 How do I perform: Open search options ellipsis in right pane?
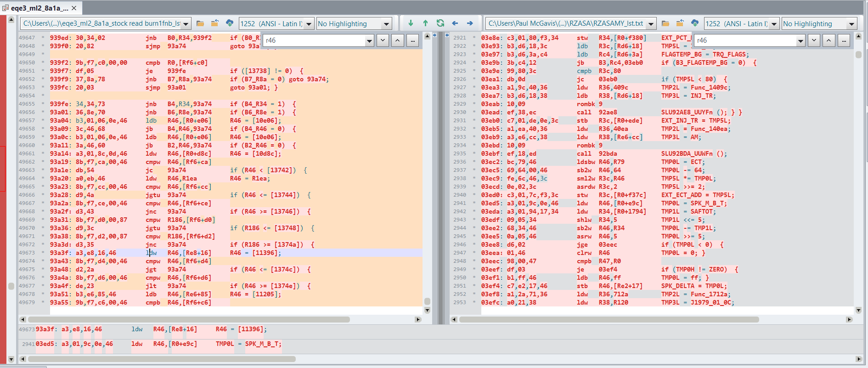tap(844, 40)
